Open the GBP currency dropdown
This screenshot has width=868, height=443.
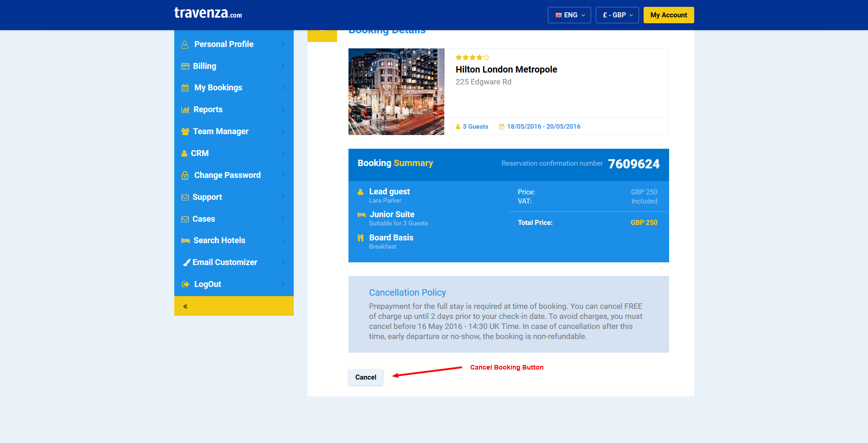pos(617,15)
